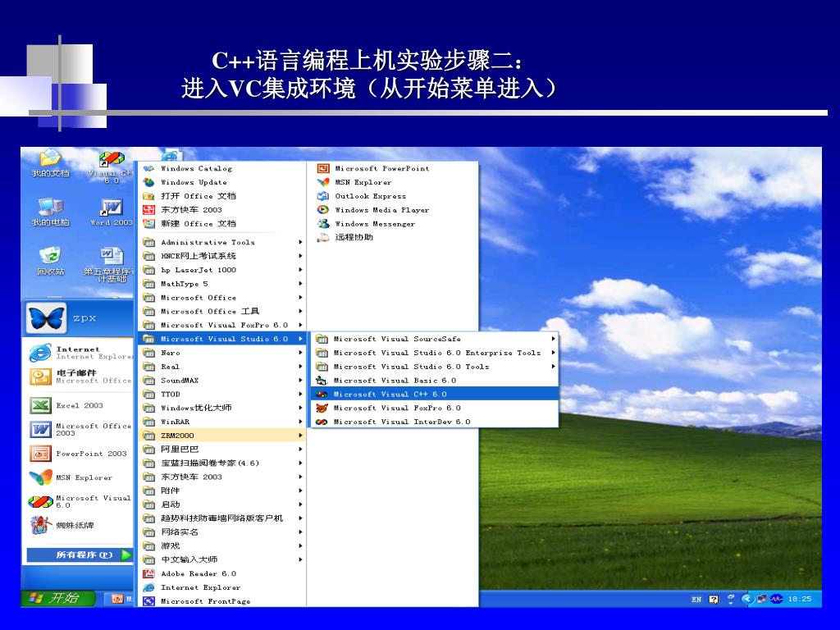The height and width of the screenshot is (630, 840).
Task: Open the 阿里巴巴 folder
Action: [x=222, y=450]
